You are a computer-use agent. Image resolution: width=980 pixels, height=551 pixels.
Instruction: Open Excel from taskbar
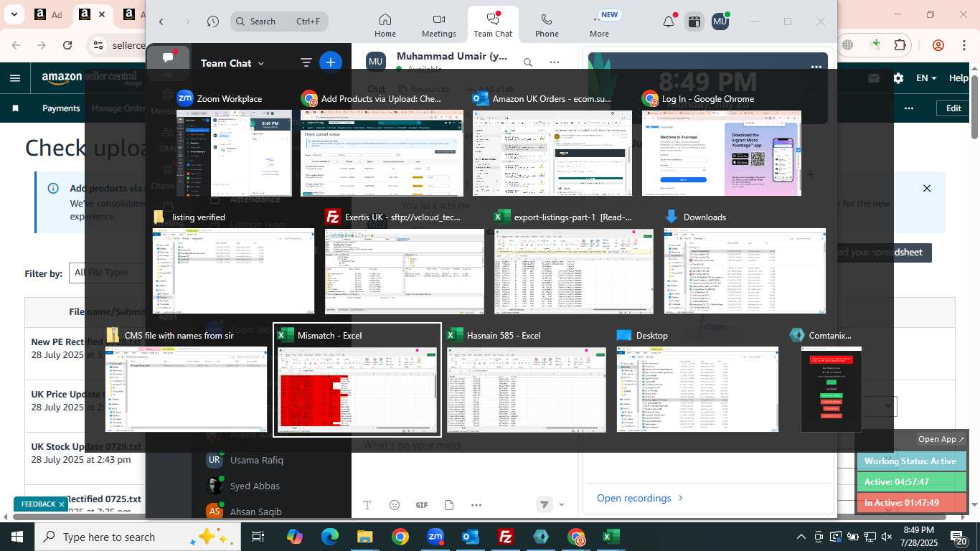[x=611, y=537]
